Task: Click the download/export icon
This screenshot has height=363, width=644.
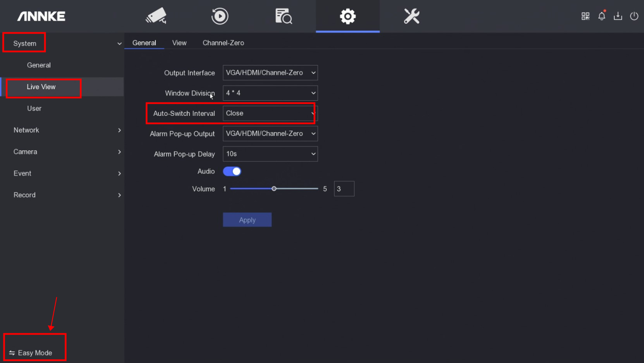Action: [x=618, y=16]
